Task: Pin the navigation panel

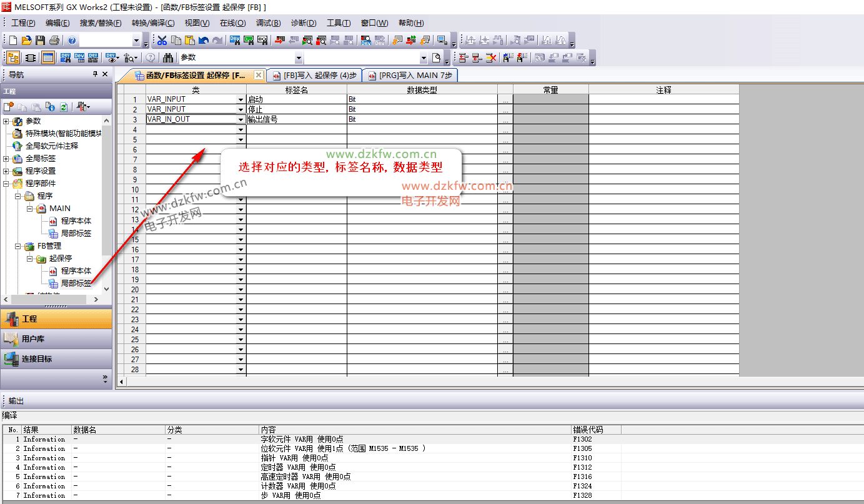Action: tap(96, 74)
